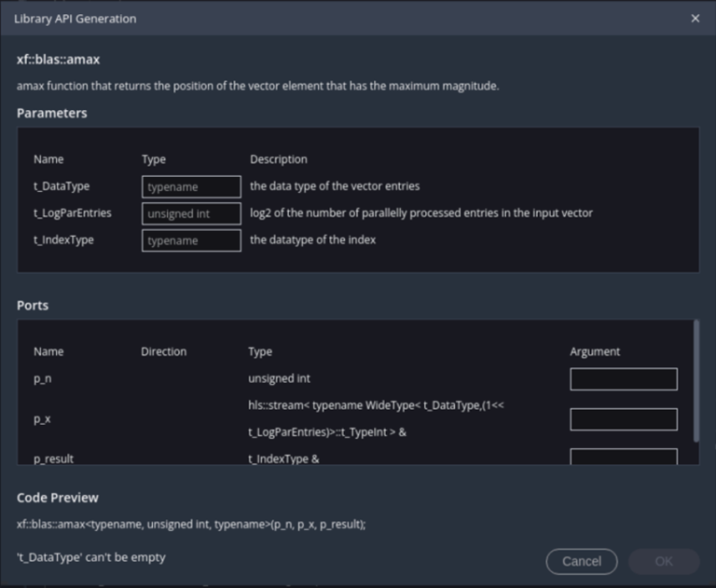Click the Argument field for p_n
Viewport: 716px width, 588px height.
[x=623, y=379]
